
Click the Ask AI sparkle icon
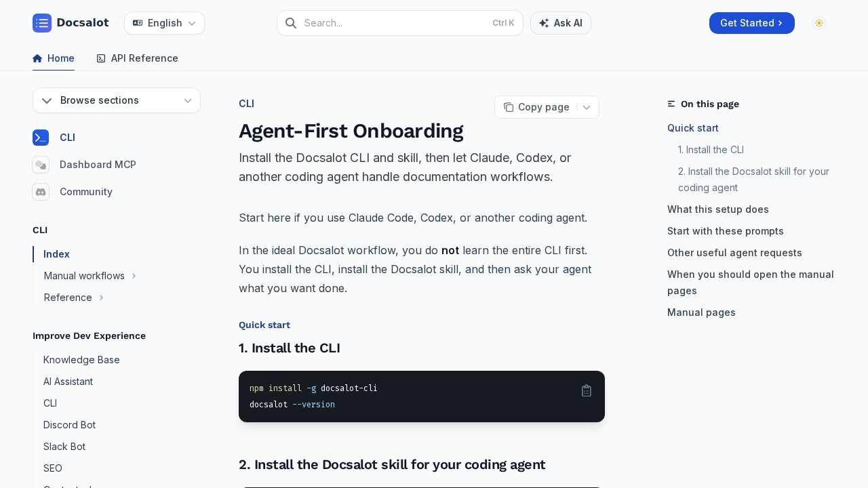pos(544,23)
